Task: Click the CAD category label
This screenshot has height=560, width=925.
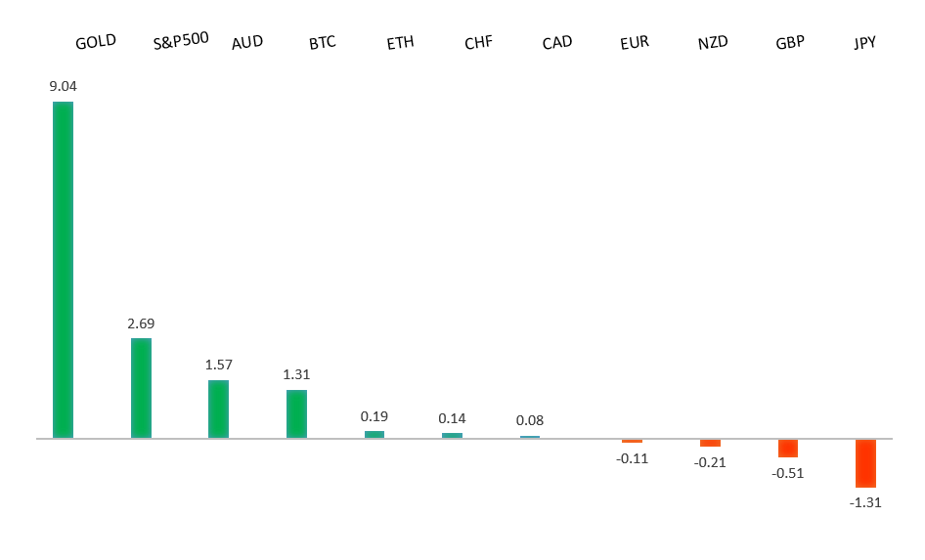Action: tap(556, 43)
